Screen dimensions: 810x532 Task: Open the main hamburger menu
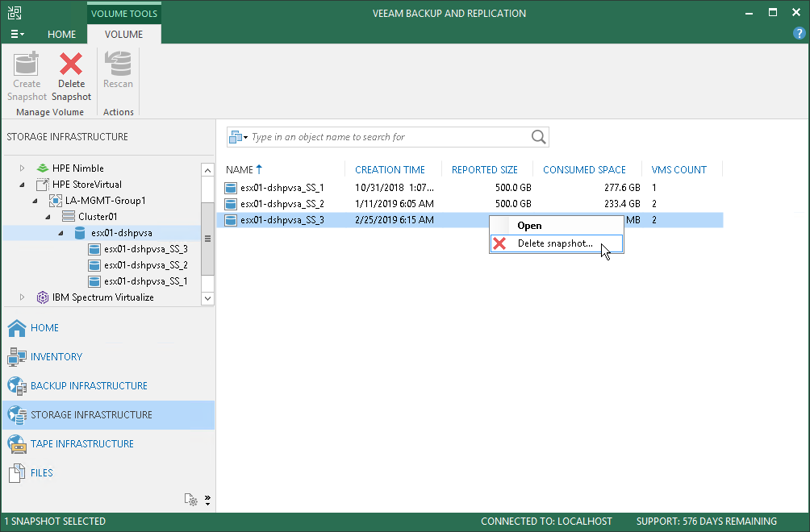pos(17,34)
